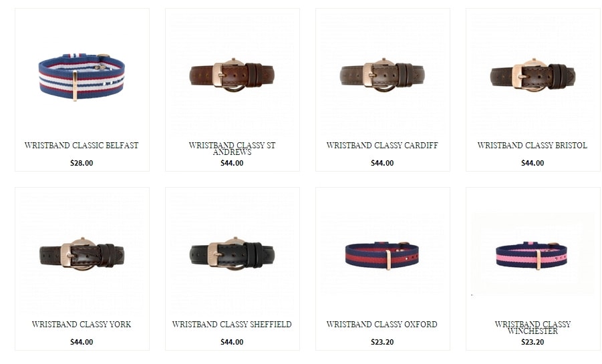Viewport: 602px width, 364px height.
Task: Open the Wristband Classy Sheffield link
Action: (x=232, y=325)
